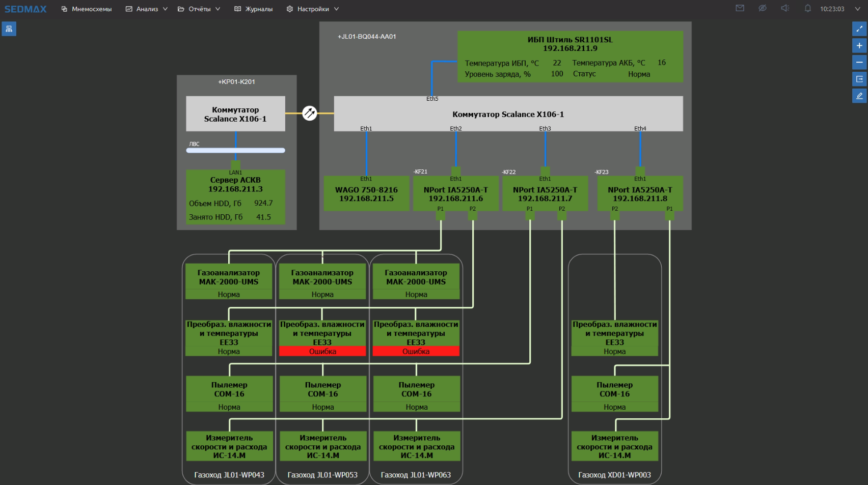Enter edit mode with pencil icon
This screenshot has width=868, height=485.
859,96
